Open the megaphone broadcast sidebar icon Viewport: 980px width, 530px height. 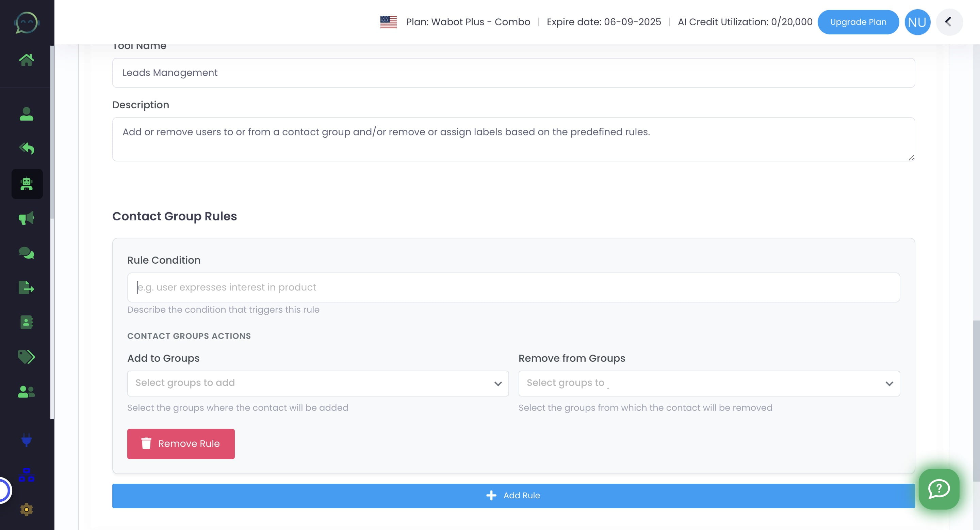pos(26,218)
